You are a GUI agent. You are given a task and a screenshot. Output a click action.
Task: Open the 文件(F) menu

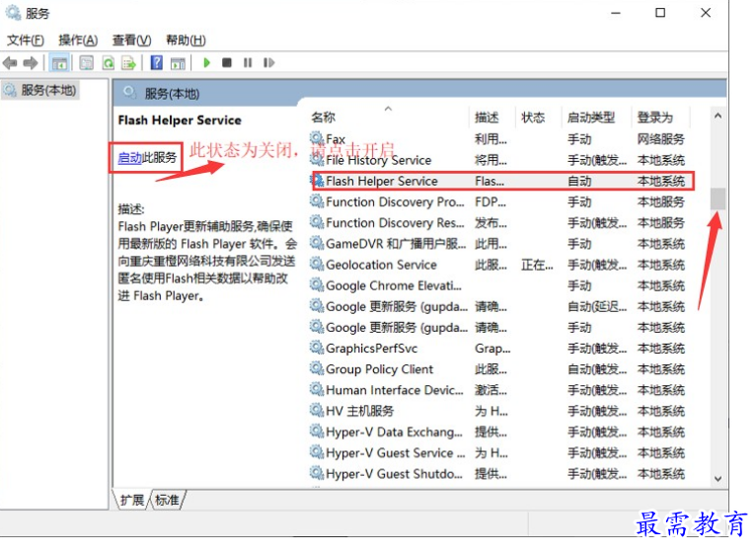(x=25, y=40)
